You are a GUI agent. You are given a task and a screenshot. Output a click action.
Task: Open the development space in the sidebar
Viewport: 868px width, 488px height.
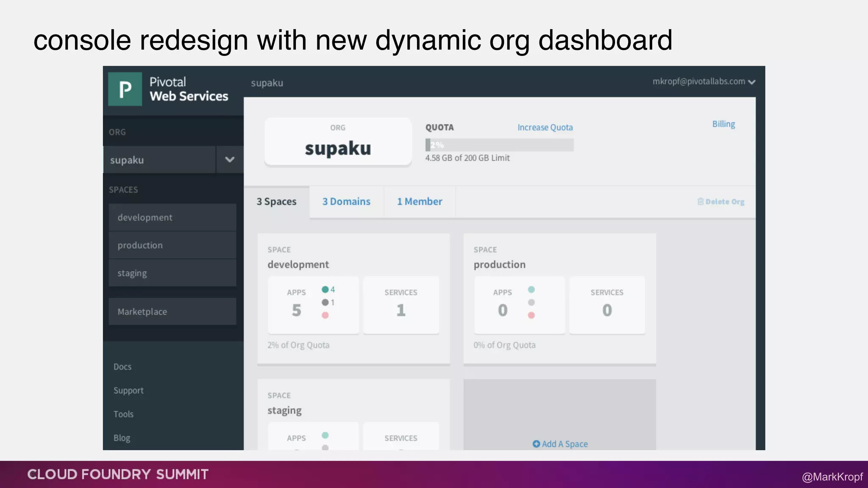tap(172, 217)
